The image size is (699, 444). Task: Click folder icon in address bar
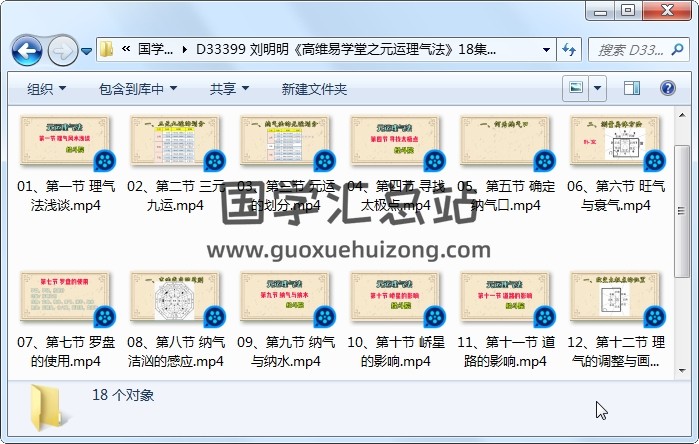click(106, 49)
